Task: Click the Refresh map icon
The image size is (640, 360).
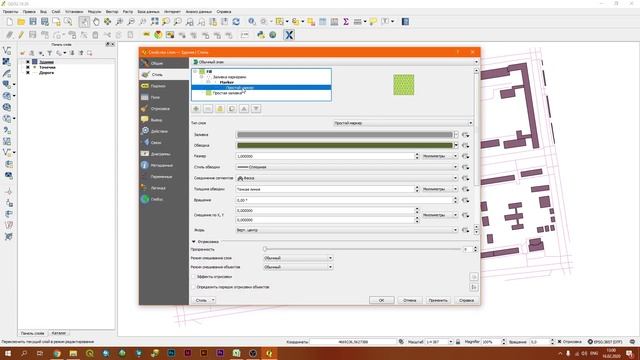Action: click(236, 22)
